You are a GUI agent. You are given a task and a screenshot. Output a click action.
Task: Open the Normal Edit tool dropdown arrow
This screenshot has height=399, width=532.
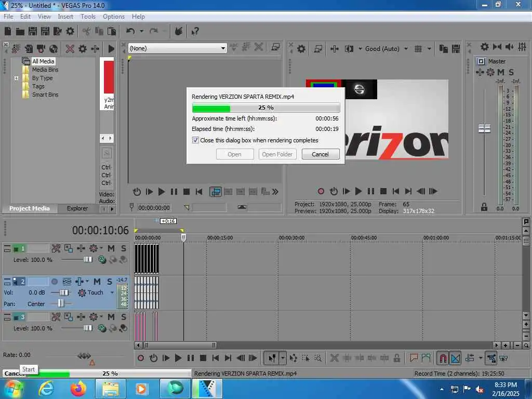[x=283, y=358]
